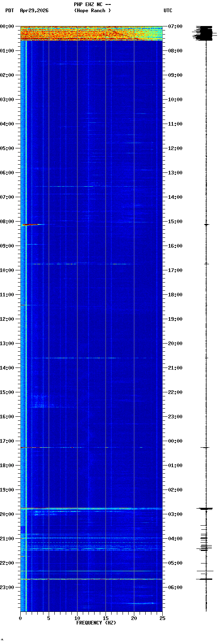
Task: Click the PDT axis '03:00' time label
Action: point(7,100)
